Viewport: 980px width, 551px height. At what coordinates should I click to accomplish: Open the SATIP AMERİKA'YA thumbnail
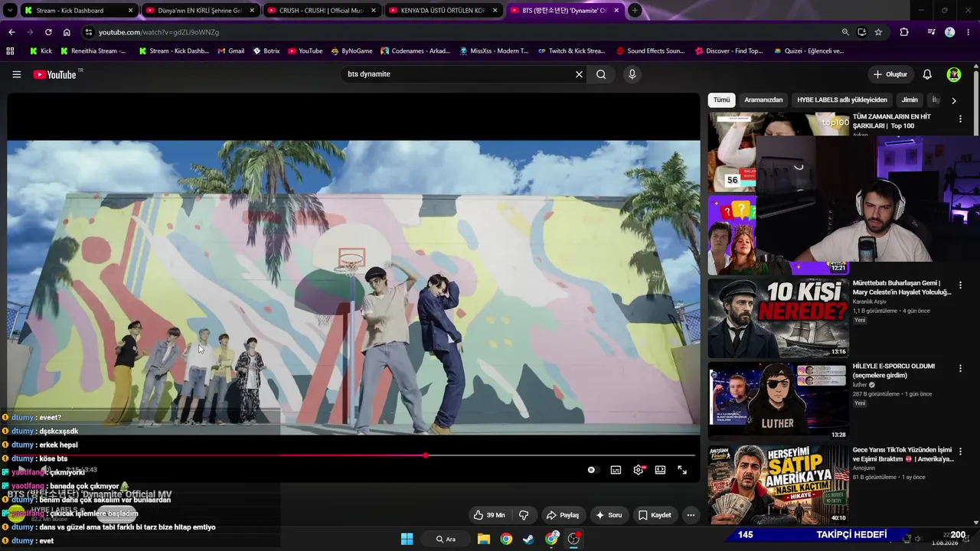(778, 485)
